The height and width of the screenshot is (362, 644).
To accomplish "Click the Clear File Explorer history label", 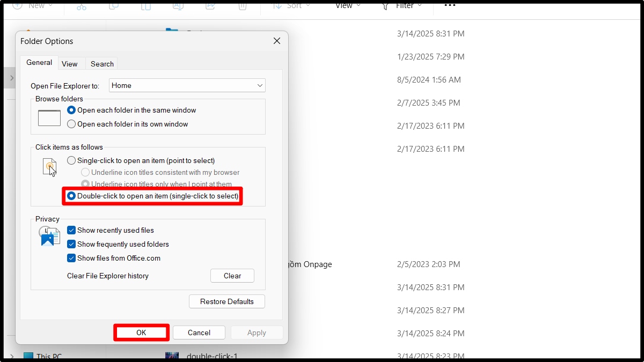I will (108, 276).
